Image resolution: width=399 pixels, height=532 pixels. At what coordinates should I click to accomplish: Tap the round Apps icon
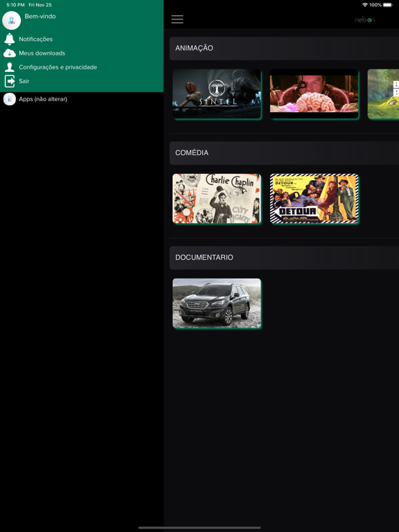tap(10, 99)
